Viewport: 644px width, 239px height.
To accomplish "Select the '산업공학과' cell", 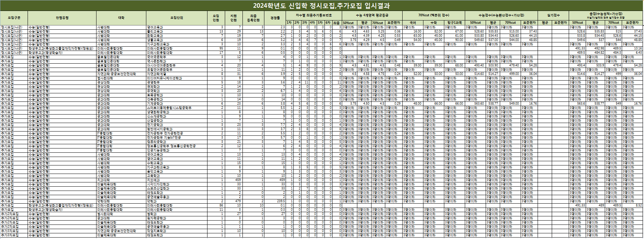I will pos(177,121).
